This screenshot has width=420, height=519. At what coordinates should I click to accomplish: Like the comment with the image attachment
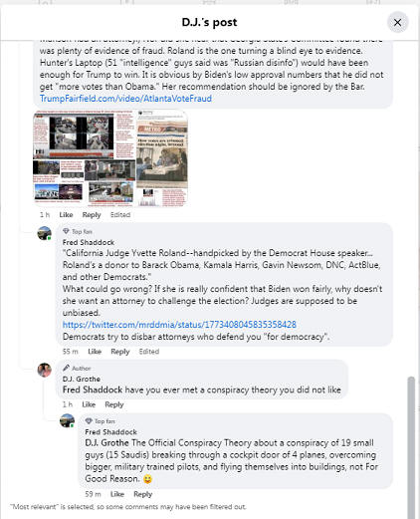[66, 214]
